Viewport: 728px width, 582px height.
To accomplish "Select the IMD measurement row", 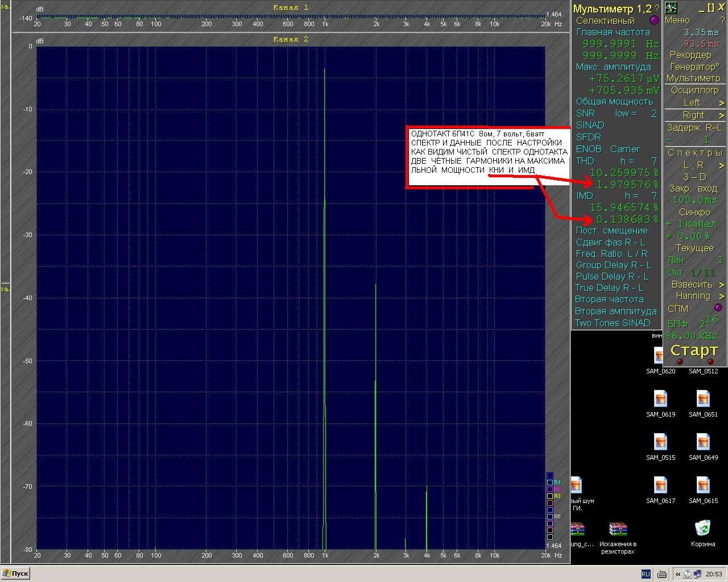I will click(x=617, y=196).
